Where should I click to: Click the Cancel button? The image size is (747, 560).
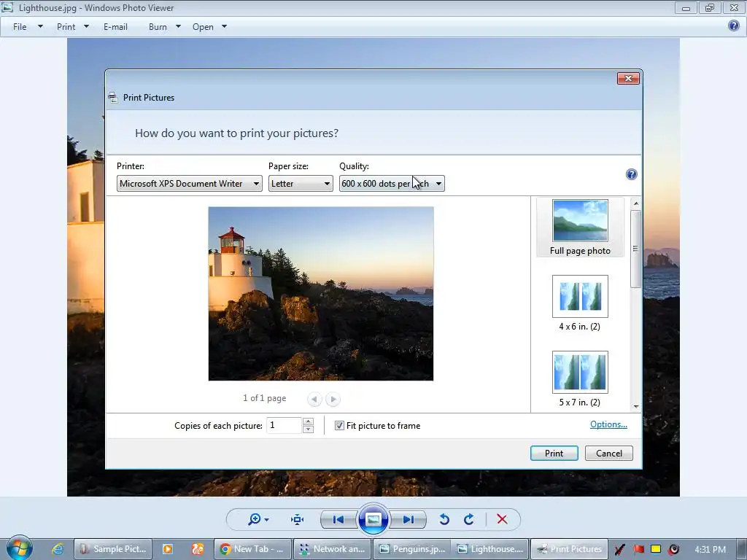click(x=609, y=454)
